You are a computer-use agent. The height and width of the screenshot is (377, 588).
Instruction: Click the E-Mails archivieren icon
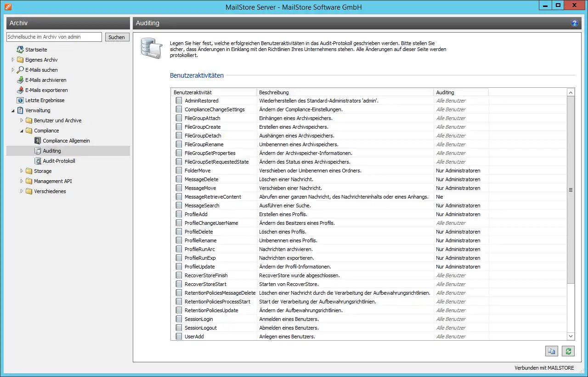(x=20, y=80)
